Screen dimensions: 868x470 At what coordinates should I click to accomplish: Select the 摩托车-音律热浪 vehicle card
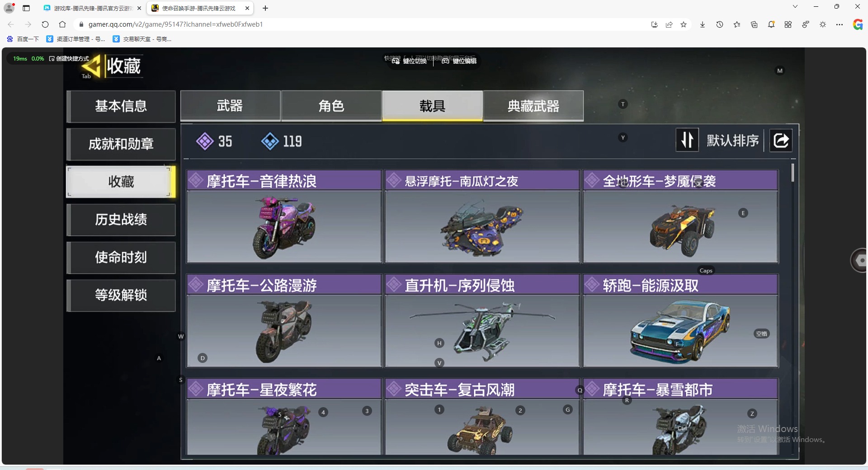(x=284, y=216)
